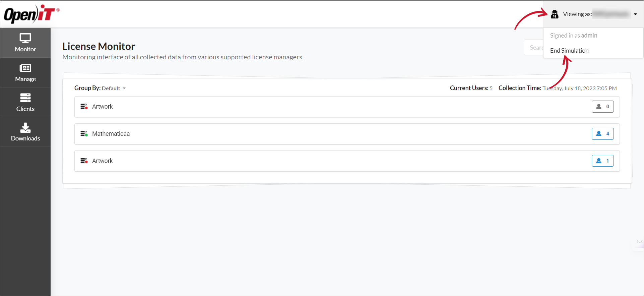Click the Search input field
Screen dimensions: 644x296
coord(534,48)
